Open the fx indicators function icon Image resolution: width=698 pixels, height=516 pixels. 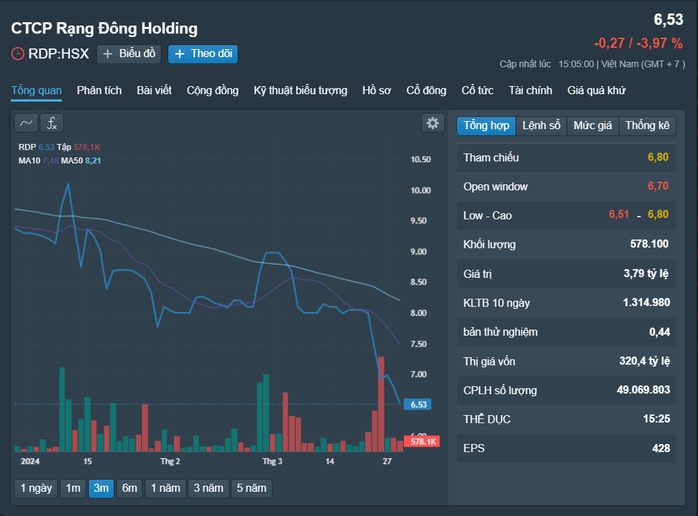[x=52, y=123]
